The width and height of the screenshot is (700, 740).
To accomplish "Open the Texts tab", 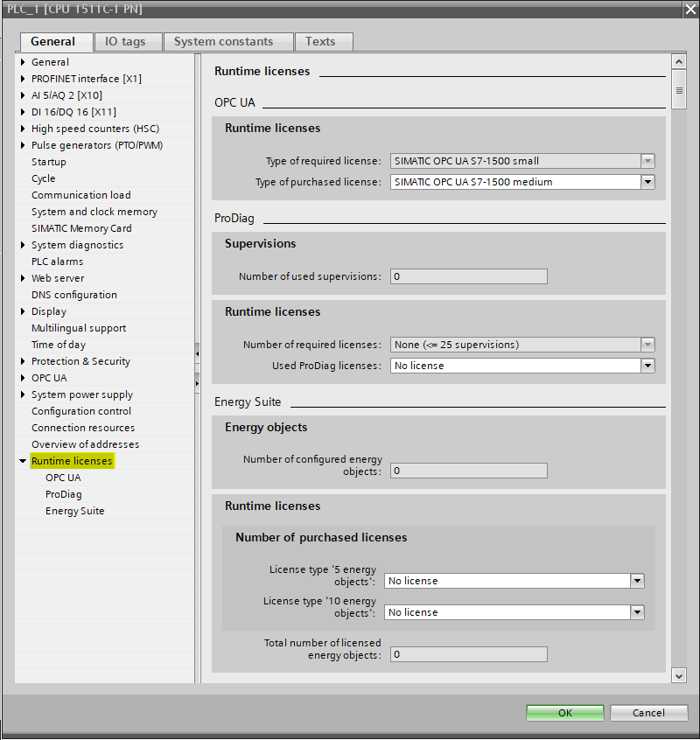I will (320, 41).
